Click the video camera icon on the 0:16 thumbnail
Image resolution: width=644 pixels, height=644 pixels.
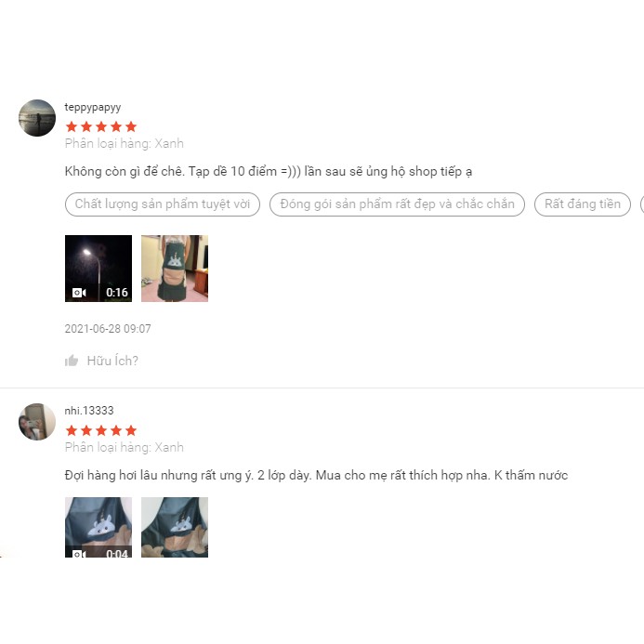[x=79, y=293]
